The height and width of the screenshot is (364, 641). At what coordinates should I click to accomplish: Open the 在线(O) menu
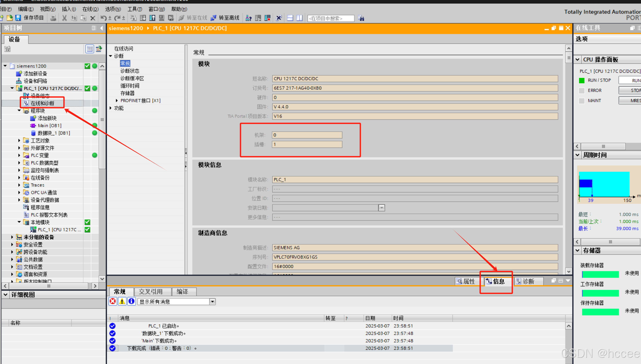(x=90, y=9)
